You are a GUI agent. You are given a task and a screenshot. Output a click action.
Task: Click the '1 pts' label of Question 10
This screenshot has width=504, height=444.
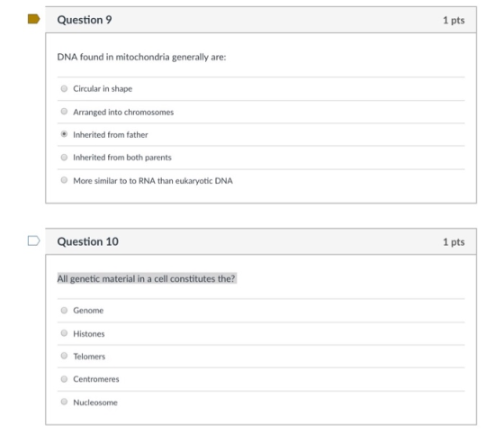coord(454,242)
